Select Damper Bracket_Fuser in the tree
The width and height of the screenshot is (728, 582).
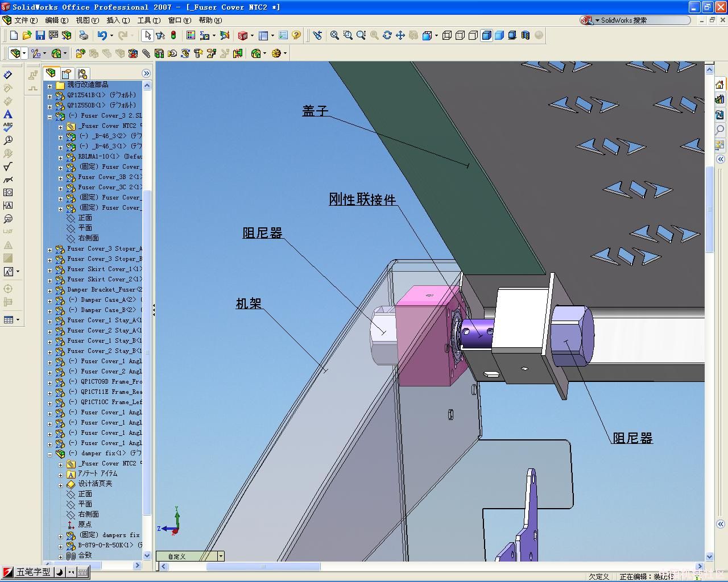coord(105,289)
